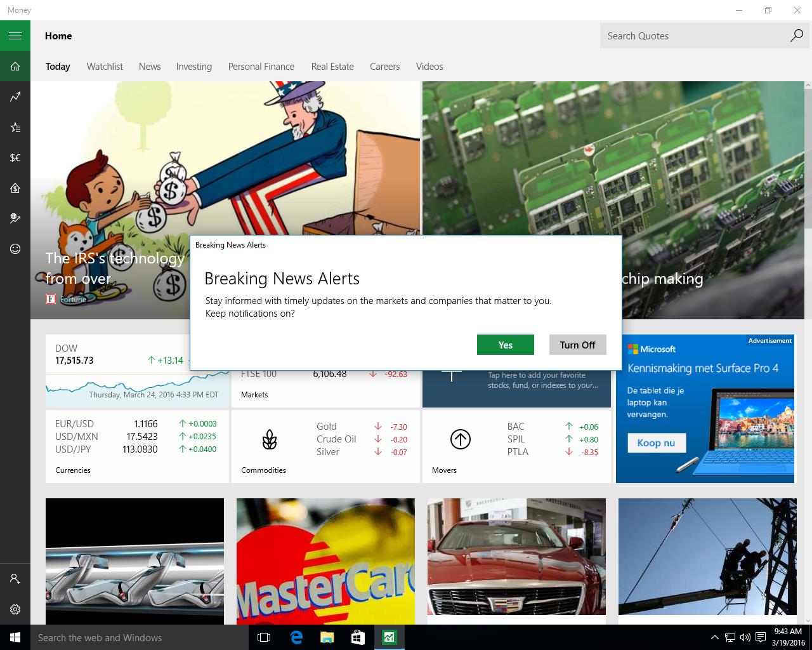Click the network tray icon
This screenshot has height=650, width=812.
point(730,637)
